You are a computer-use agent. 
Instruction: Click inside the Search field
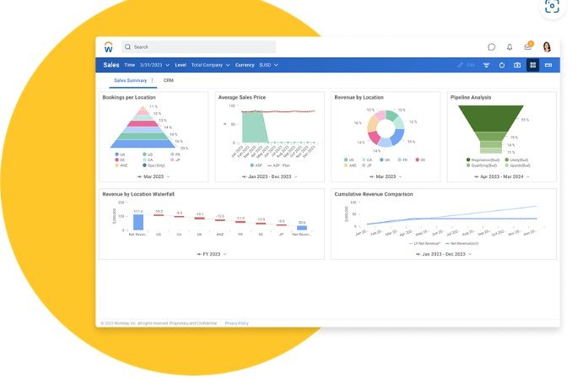(199, 47)
